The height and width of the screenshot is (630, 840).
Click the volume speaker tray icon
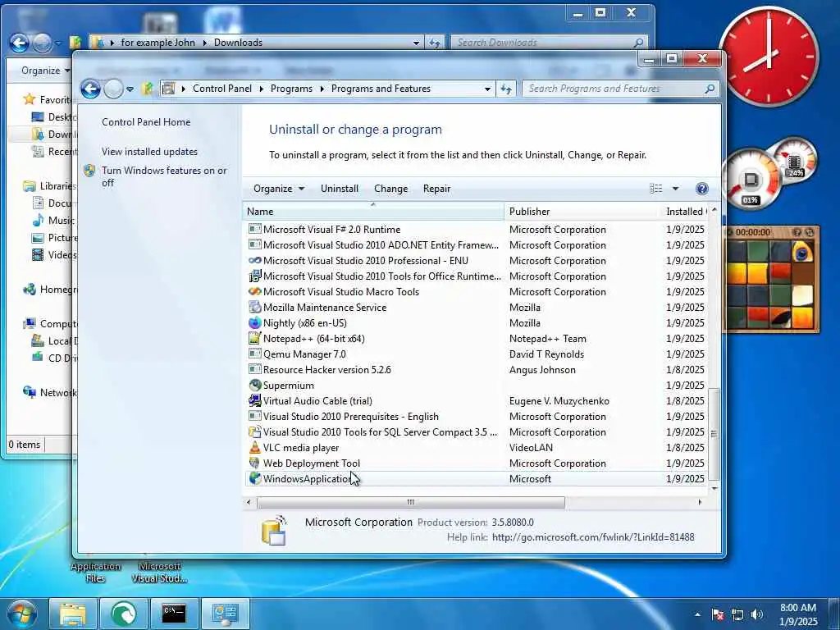(757, 614)
